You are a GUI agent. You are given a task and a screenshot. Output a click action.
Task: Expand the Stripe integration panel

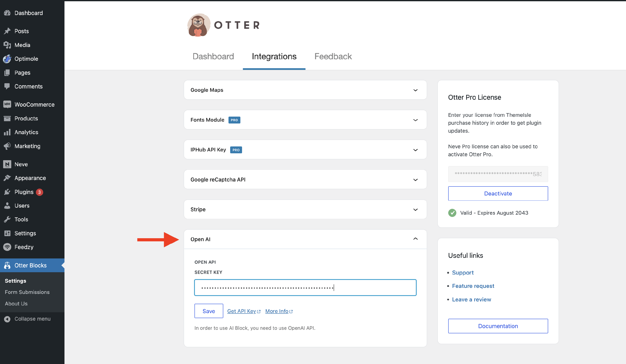pos(305,209)
